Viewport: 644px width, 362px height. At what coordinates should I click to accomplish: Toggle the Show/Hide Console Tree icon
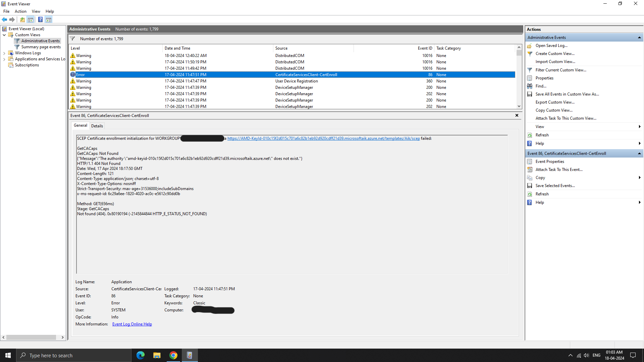coord(31,19)
